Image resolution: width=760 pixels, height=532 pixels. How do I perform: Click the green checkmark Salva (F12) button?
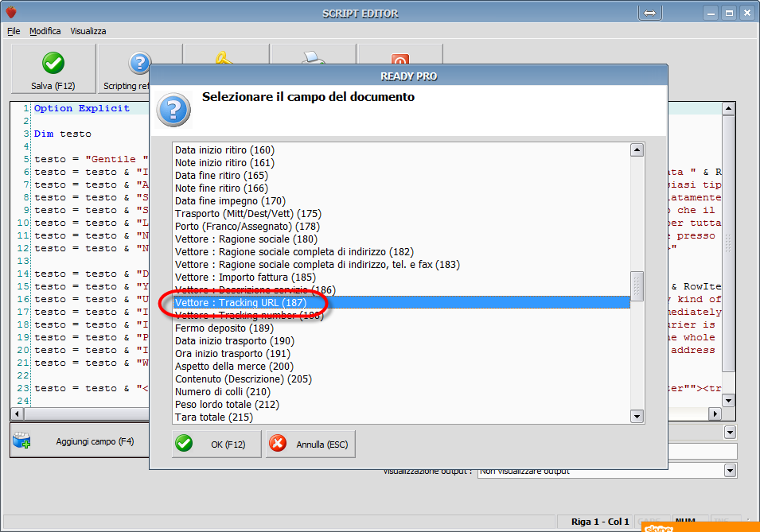(53, 69)
